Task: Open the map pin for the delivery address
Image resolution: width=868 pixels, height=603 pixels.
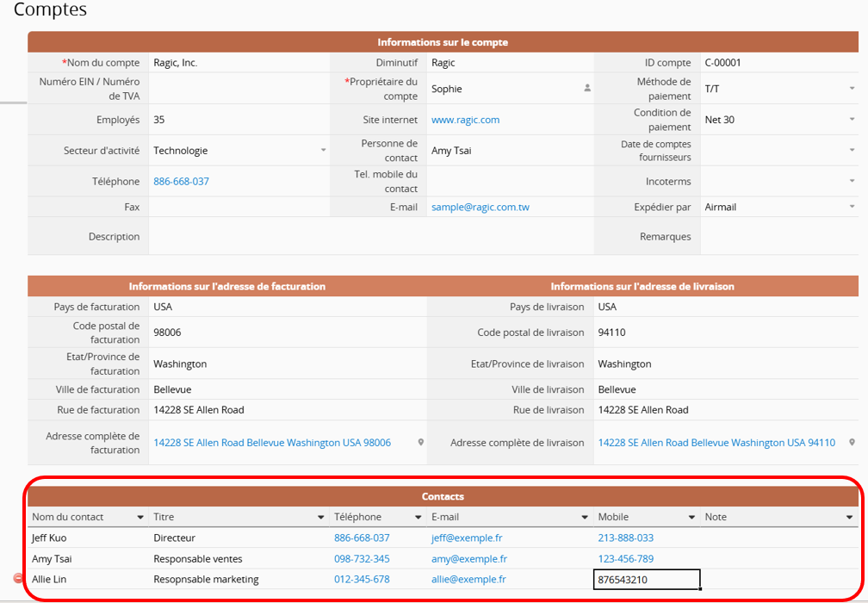Action: pyautogui.click(x=851, y=443)
